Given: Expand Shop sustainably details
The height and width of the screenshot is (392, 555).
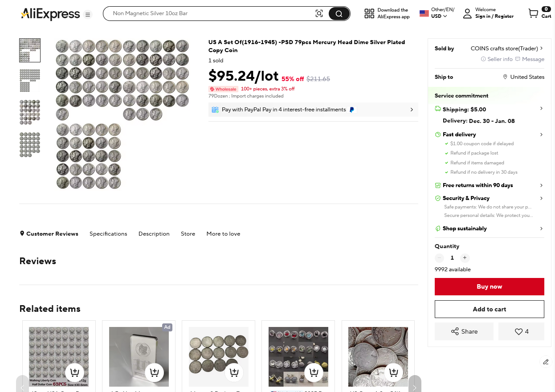Looking at the screenshot, I should tap(541, 229).
